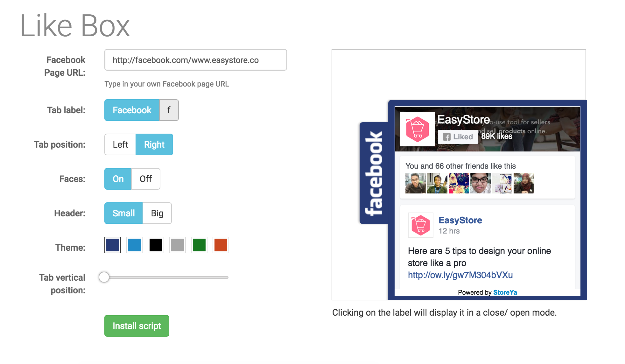Click the EasyStore logo in preview header
Image resolution: width=625 pixels, height=364 pixels.
coord(417,129)
